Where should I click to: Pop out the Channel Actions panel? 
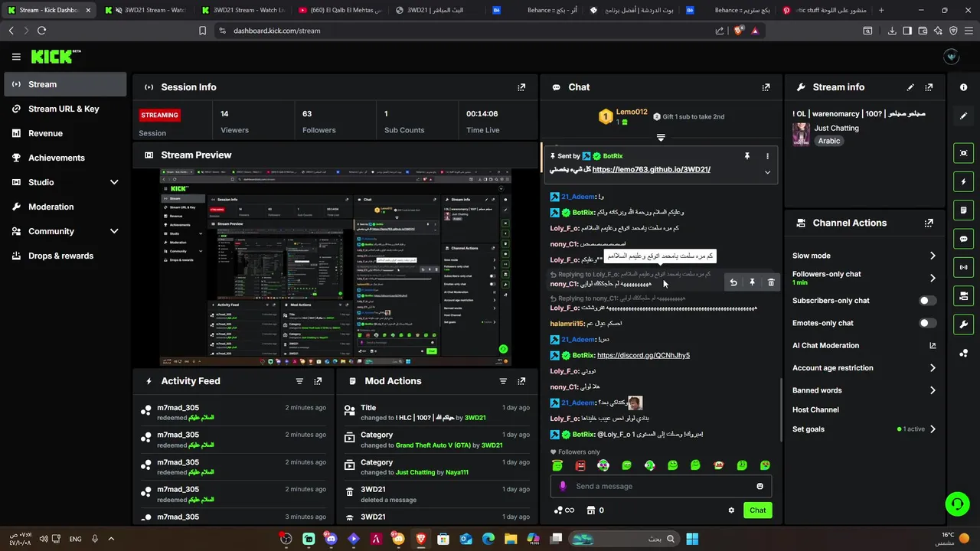click(x=929, y=223)
